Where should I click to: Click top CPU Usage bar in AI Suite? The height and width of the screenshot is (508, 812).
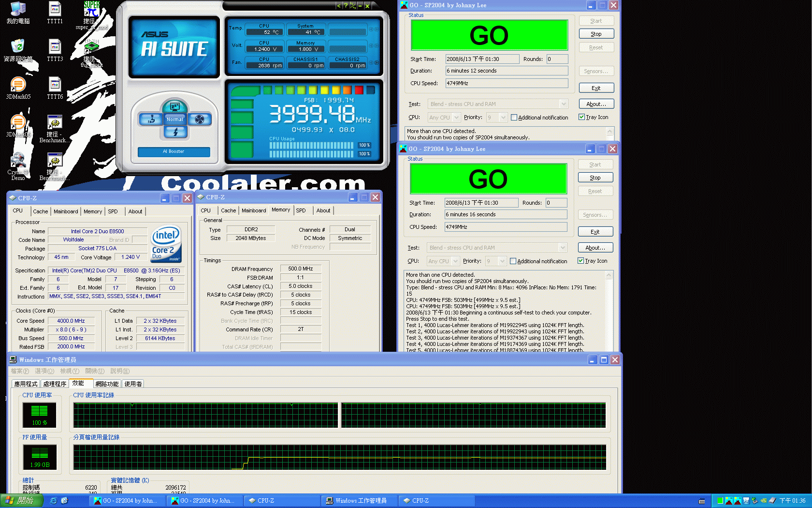(312, 145)
